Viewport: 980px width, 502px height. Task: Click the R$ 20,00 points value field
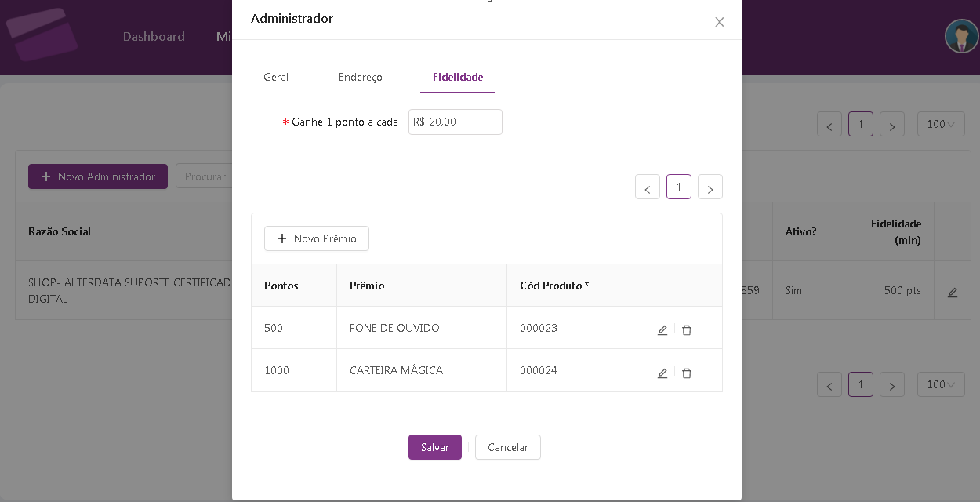[456, 122]
